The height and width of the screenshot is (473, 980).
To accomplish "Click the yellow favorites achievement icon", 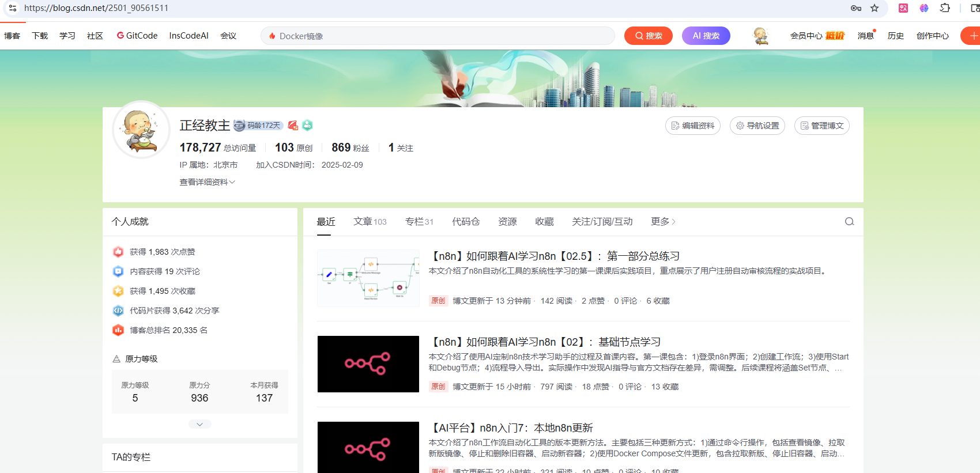I will point(118,291).
